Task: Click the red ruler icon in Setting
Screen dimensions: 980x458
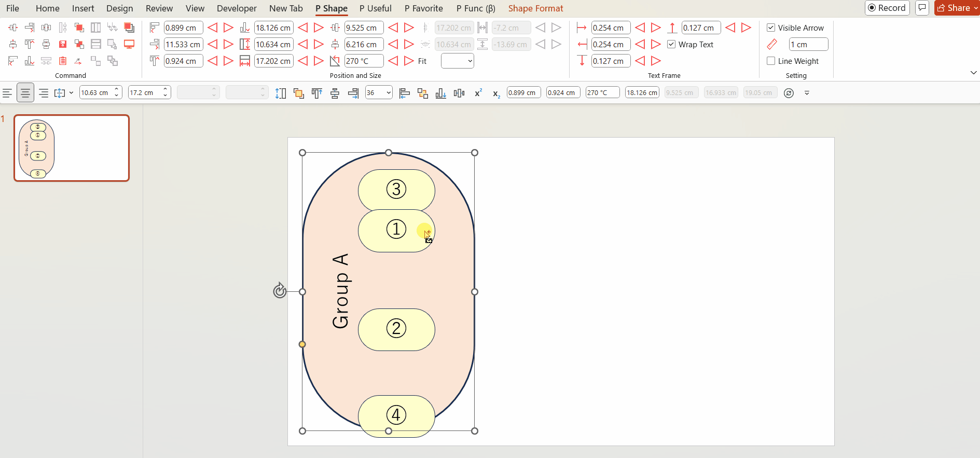Action: (x=772, y=44)
